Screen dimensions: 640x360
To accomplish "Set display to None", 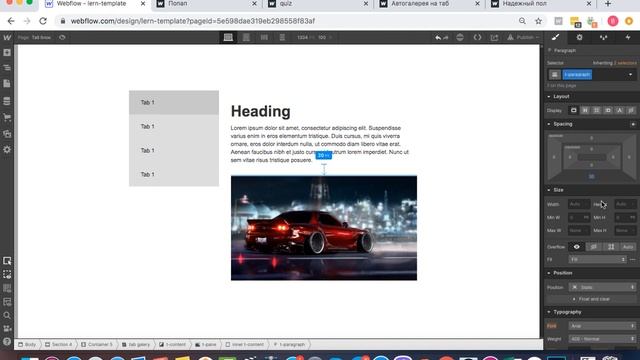I will [631, 111].
